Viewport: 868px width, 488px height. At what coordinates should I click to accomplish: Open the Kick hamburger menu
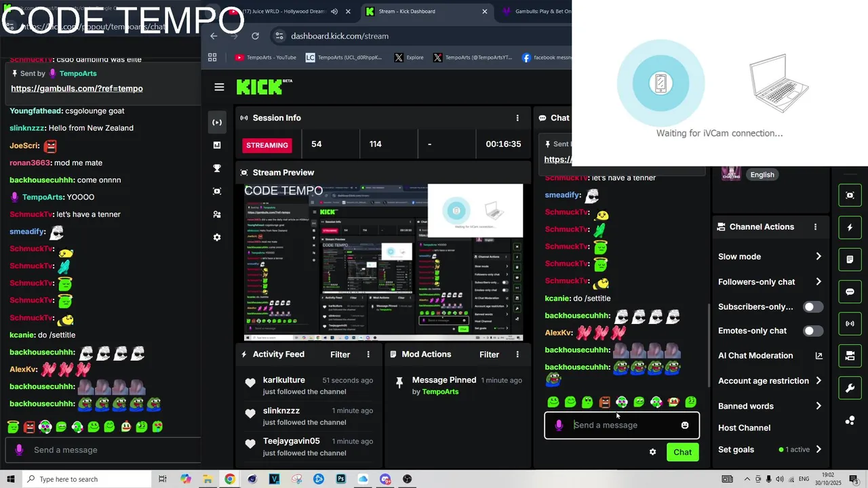[x=219, y=87]
